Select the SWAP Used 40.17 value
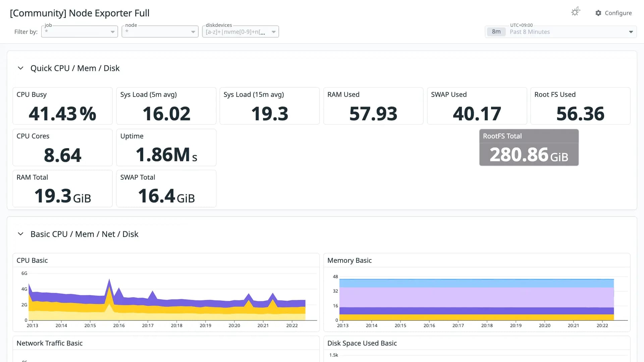The image size is (644, 362). (477, 114)
